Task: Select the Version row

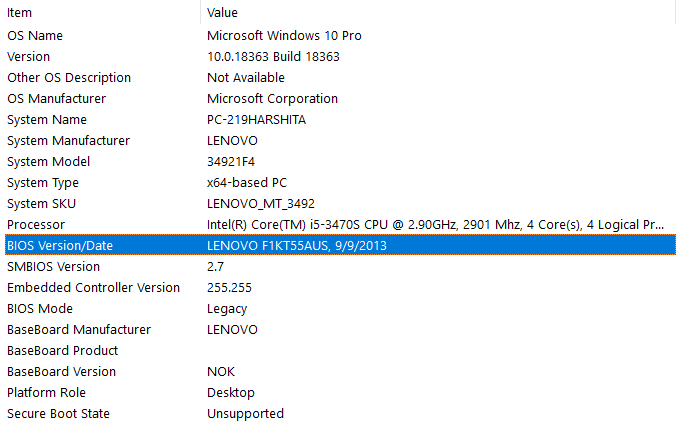Action: point(29,56)
